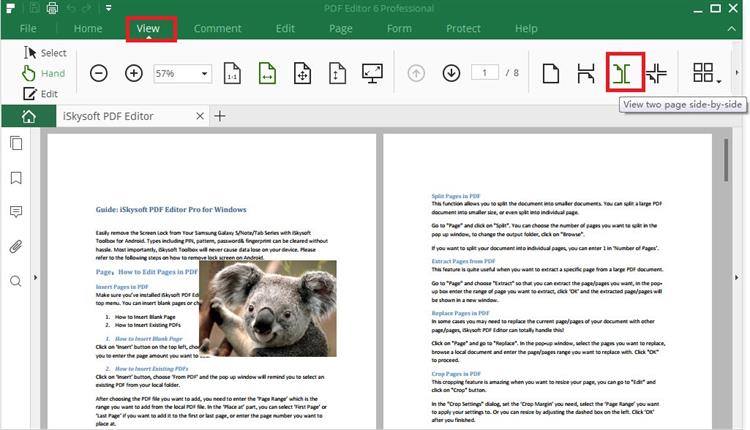Go to next page arrow
This screenshot has height=430, width=750.
451,73
